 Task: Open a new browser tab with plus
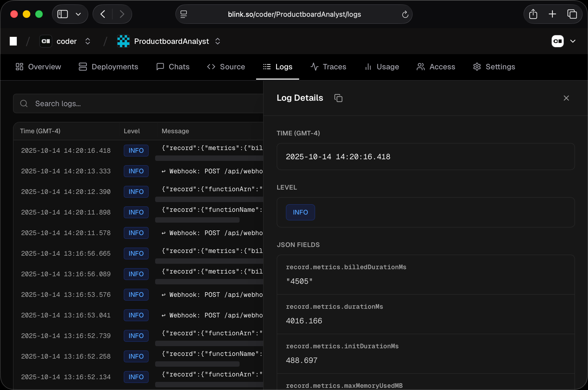click(552, 14)
